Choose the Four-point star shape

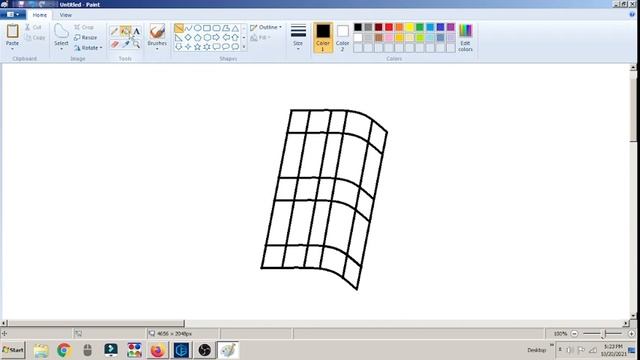click(188, 47)
